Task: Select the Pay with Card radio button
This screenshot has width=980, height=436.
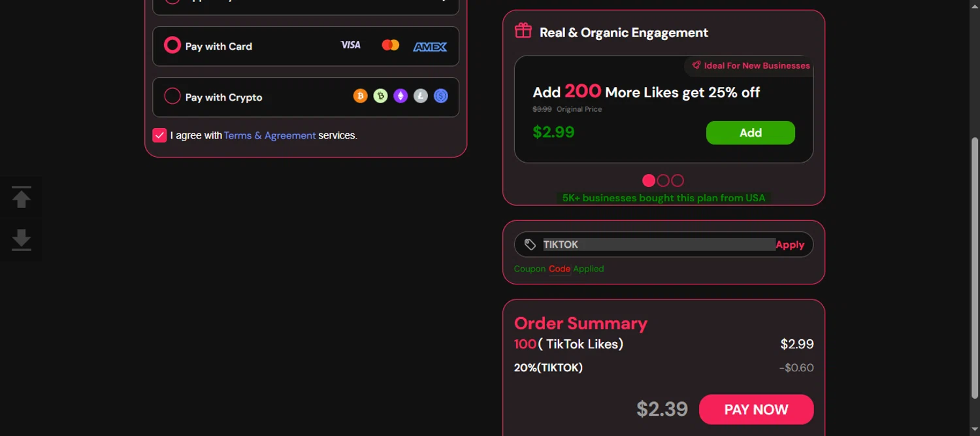Action: pyautogui.click(x=172, y=45)
